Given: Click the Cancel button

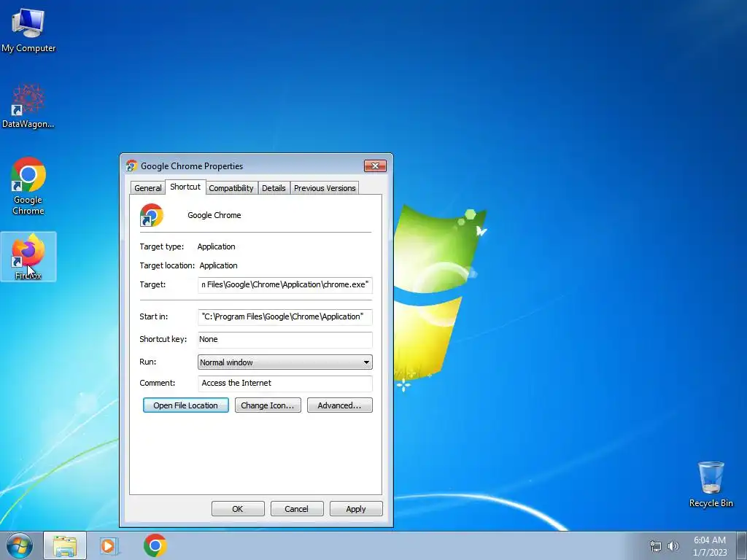Looking at the screenshot, I should click(297, 508).
